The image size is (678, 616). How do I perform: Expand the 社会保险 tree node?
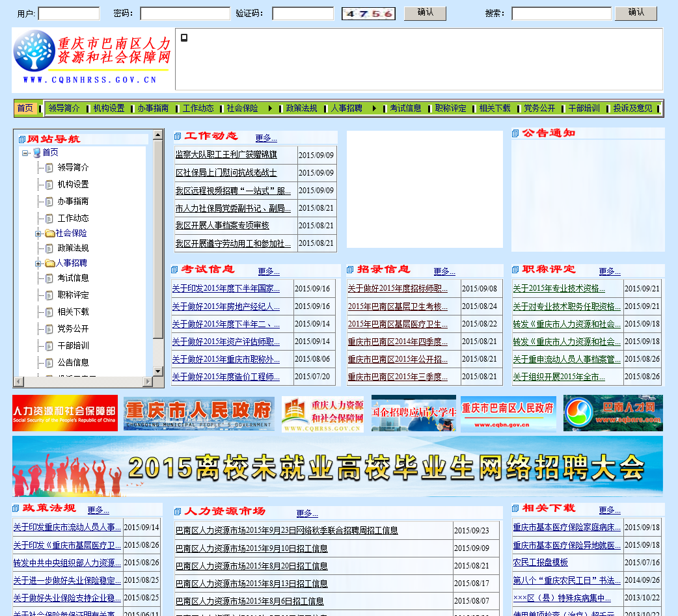click(x=38, y=234)
